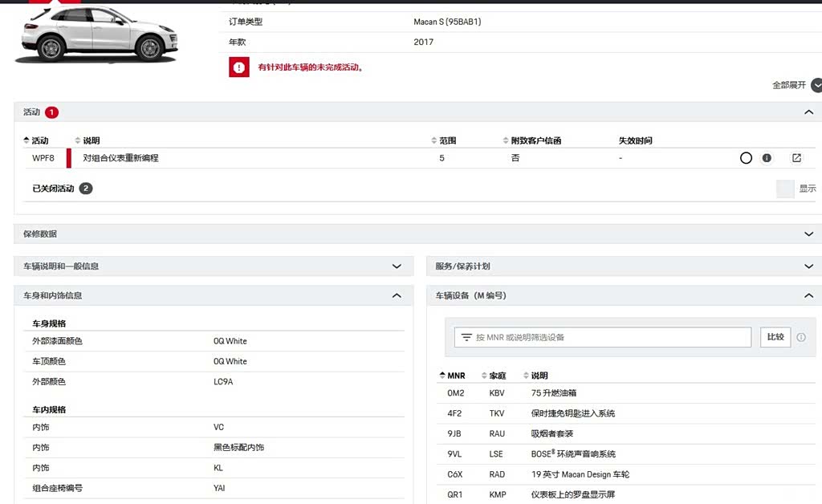
Task: Open WPF8 activity in external link
Action: coord(796,157)
